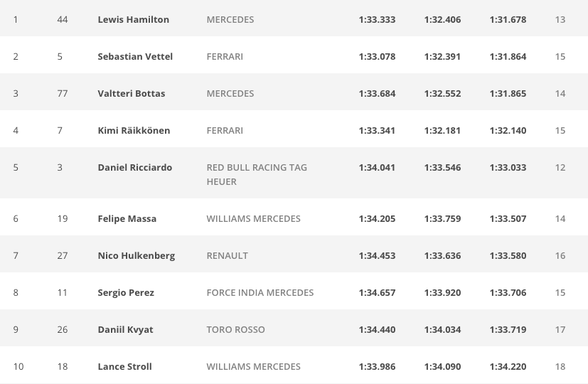The image size is (588, 384).
Task: Open Daniel Ricciardo driver link
Action: coord(134,167)
